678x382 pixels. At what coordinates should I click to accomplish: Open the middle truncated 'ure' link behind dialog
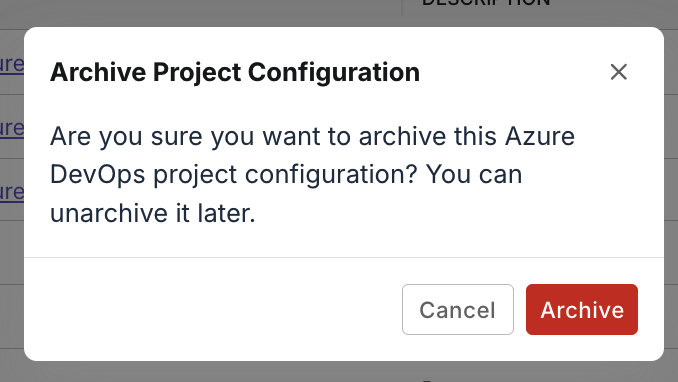tap(12, 128)
